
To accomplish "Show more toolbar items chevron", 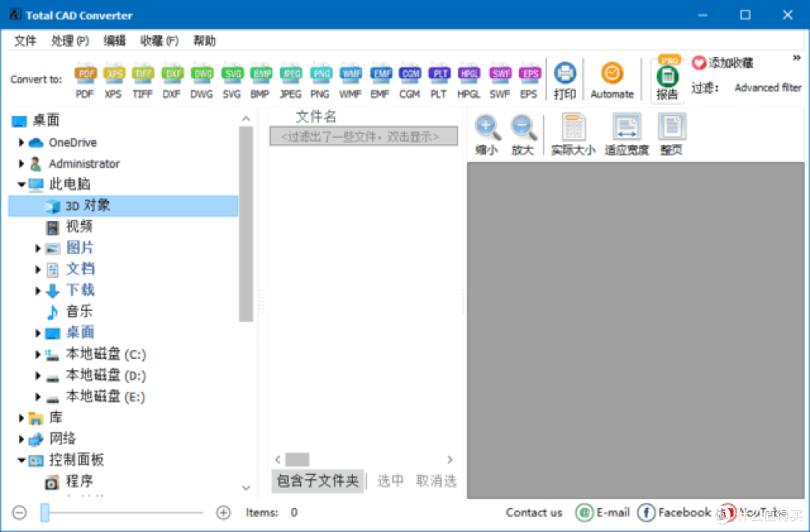I will (796, 58).
